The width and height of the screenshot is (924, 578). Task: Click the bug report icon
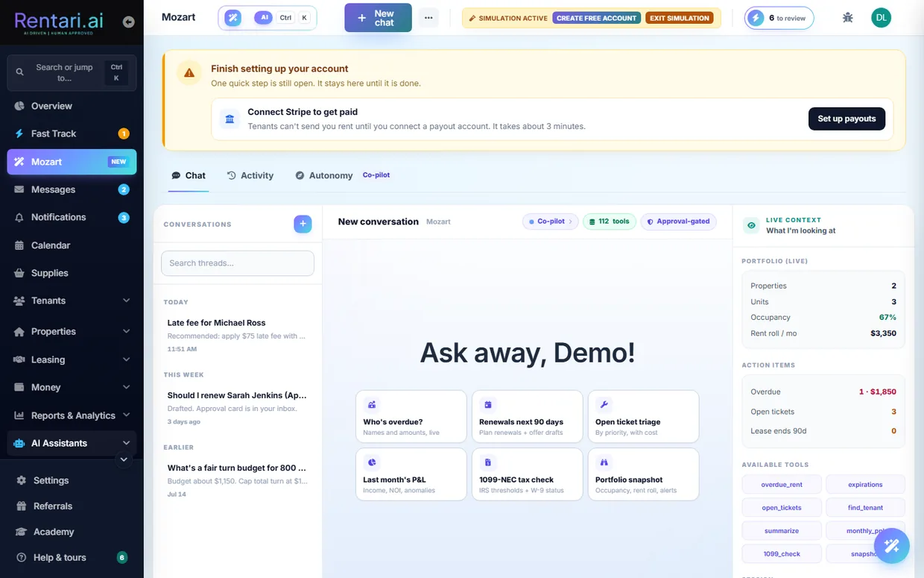coord(847,17)
